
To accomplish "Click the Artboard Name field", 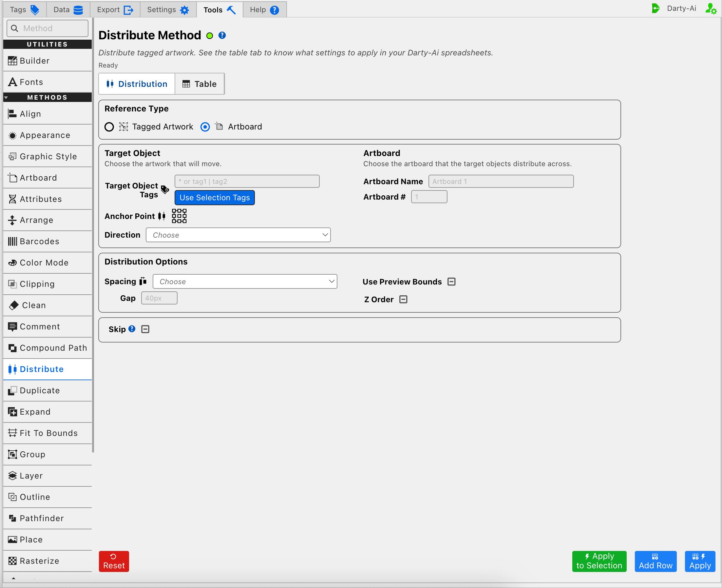I will 501,182.
